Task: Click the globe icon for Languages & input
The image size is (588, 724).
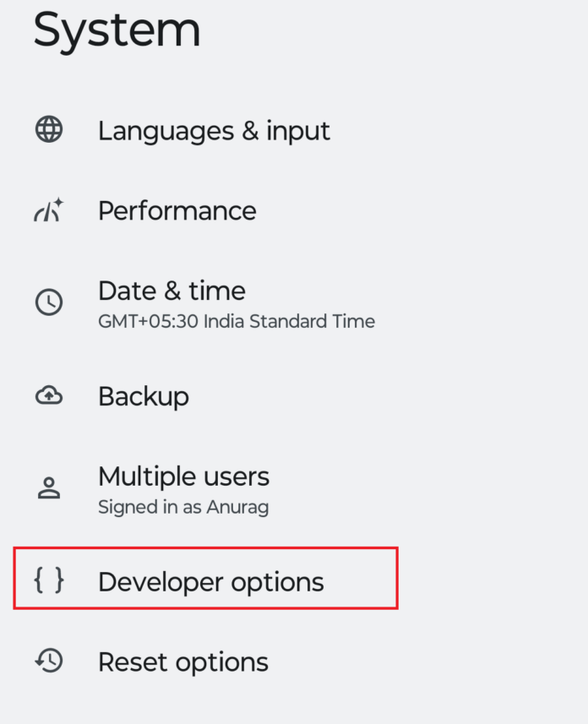Action: click(x=49, y=130)
